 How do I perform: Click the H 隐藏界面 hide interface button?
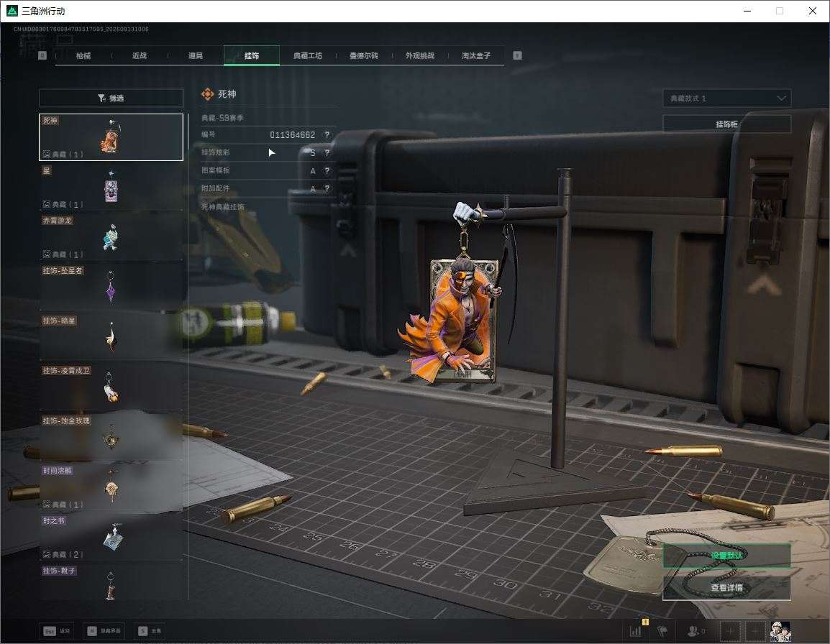tap(104, 631)
